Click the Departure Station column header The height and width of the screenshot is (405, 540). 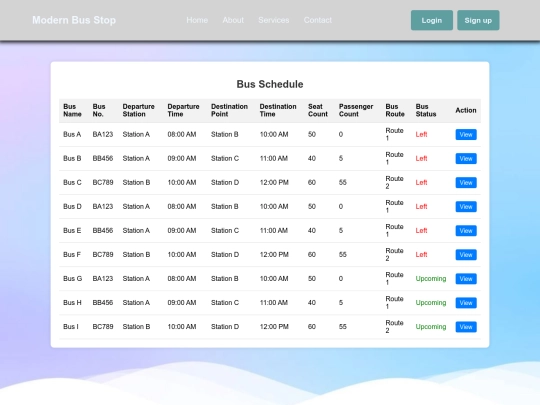(138, 110)
